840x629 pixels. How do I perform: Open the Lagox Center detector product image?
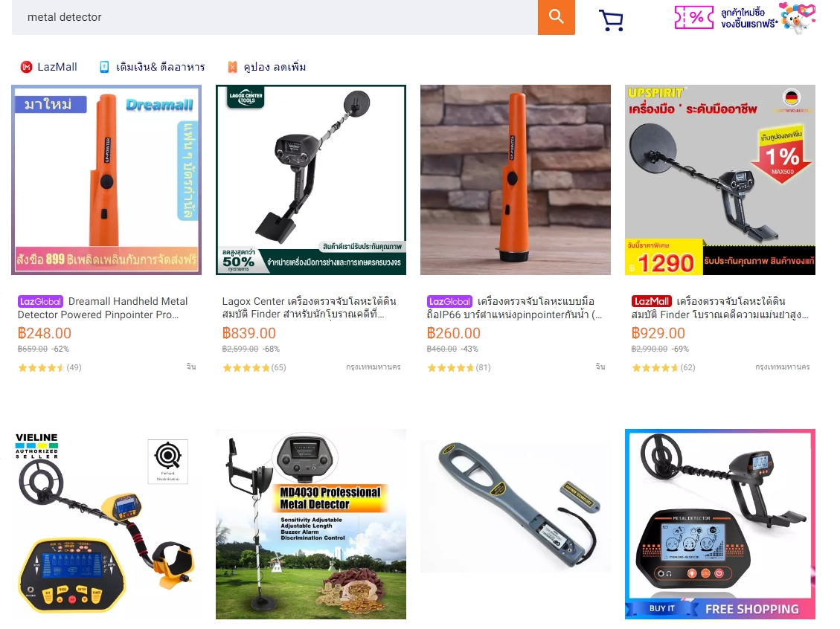[311, 180]
